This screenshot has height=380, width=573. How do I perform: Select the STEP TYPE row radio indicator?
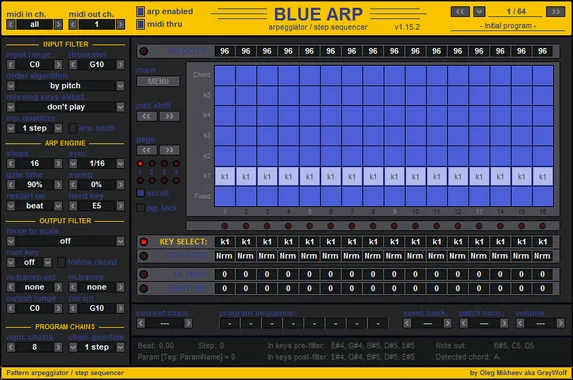[144, 256]
